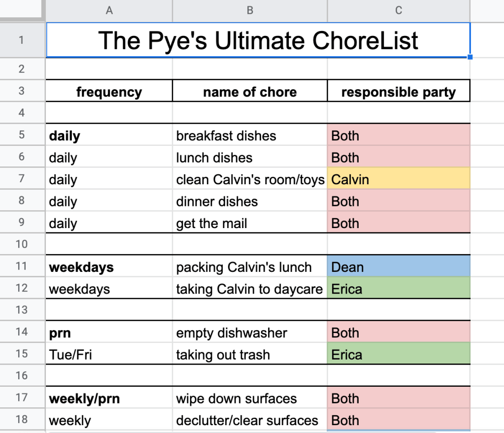
Task: Select green 'Erica' cell for daycare row
Action: (x=399, y=289)
